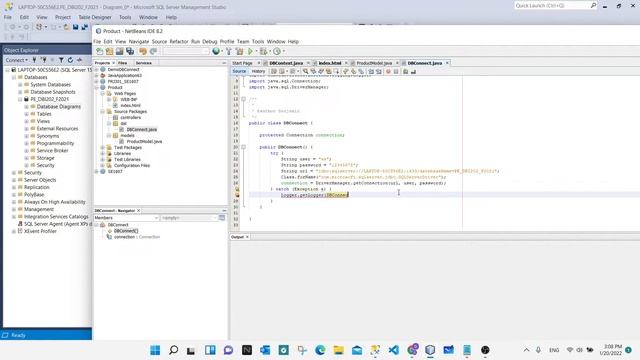Select ProductModel.java in the project tree
The height and width of the screenshot is (360, 640).
click(144, 142)
